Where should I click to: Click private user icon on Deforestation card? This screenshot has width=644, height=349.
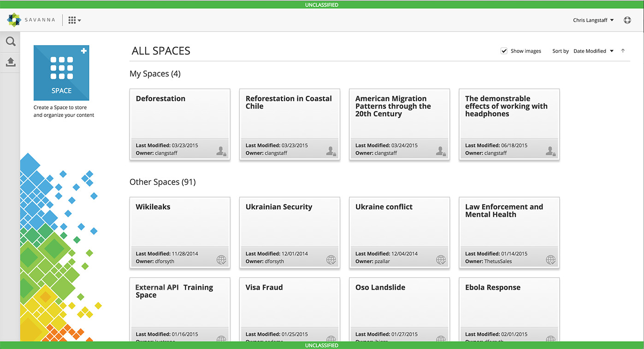click(x=221, y=151)
